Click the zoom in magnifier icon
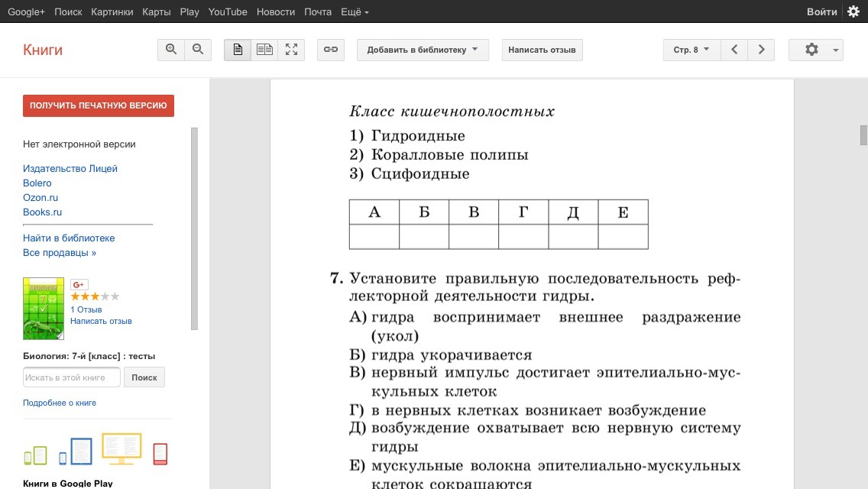The image size is (868, 489). pyautogui.click(x=171, y=50)
